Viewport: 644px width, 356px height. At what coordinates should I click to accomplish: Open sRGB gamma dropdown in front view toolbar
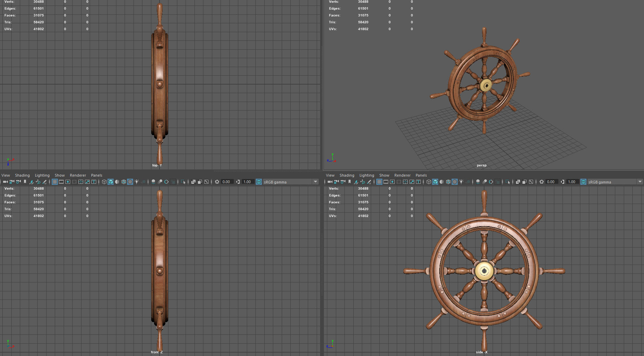tap(291, 182)
